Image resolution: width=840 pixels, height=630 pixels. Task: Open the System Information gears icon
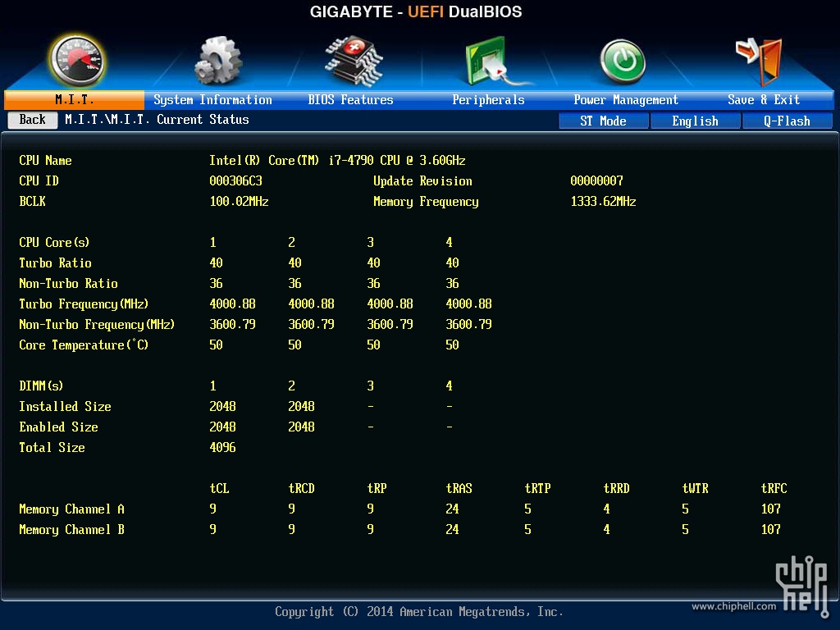point(218,61)
